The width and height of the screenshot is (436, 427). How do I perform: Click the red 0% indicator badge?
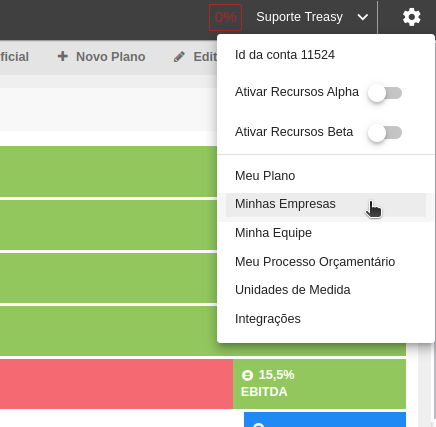(225, 17)
